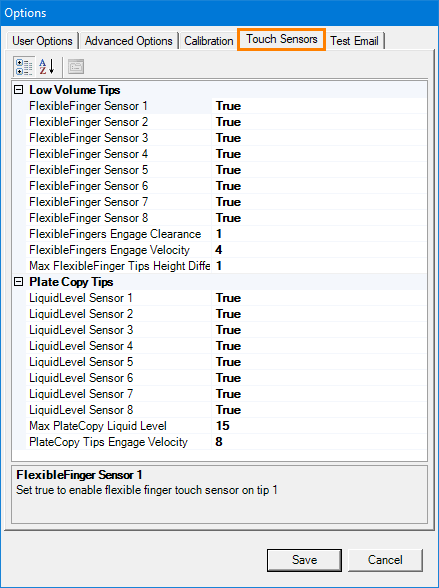The width and height of the screenshot is (439, 588).
Task: Save the options settings
Action: pyautogui.click(x=304, y=560)
